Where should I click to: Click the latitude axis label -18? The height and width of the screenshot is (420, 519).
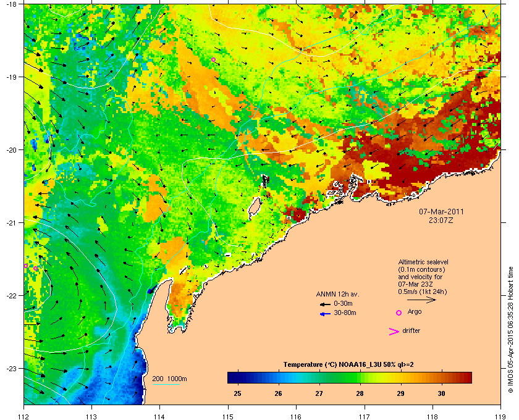[11, 4]
